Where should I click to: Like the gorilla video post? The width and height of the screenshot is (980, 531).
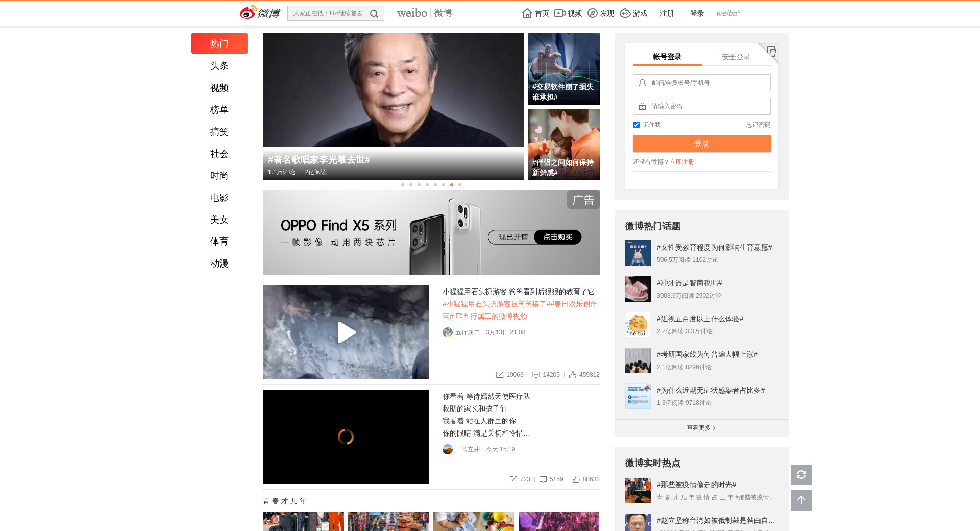[x=573, y=375]
